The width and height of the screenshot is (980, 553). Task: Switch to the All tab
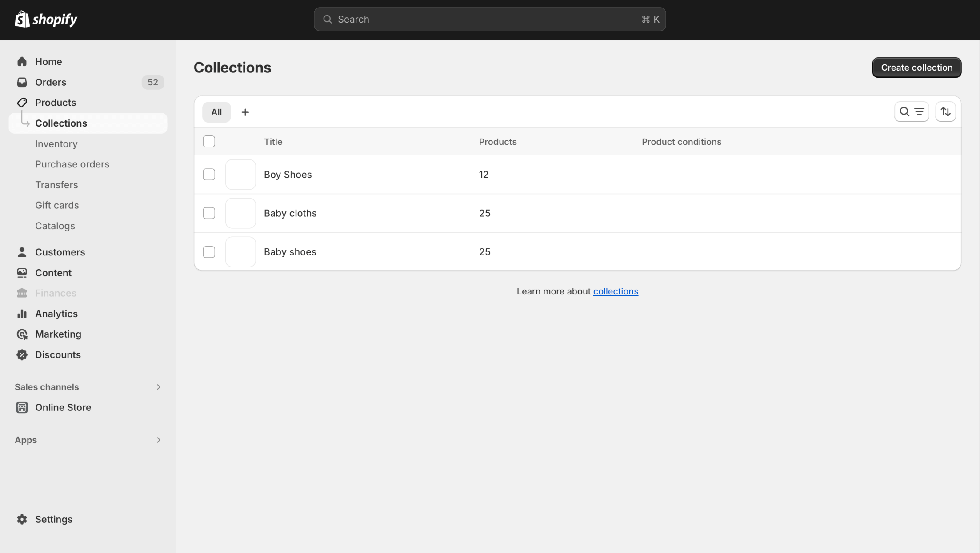click(x=216, y=112)
